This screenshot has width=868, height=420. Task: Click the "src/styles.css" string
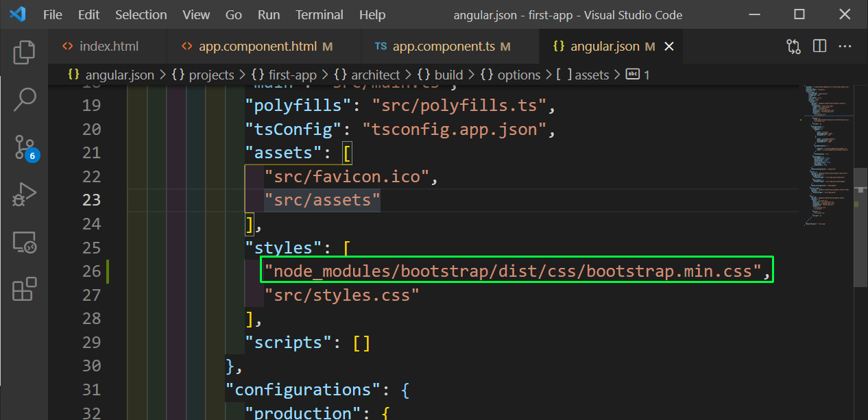click(x=341, y=295)
